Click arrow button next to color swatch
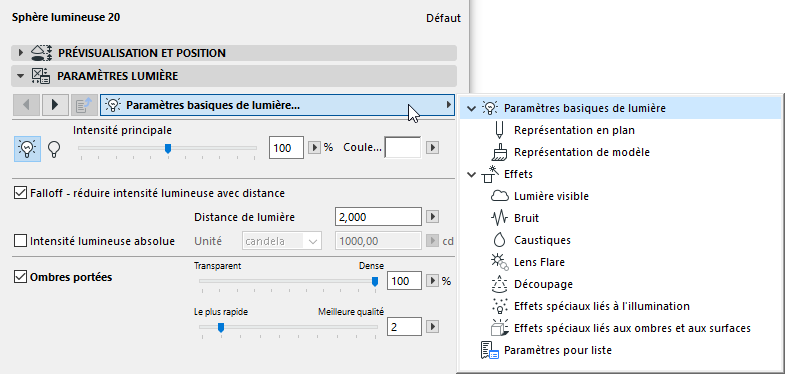This screenshot has height=374, width=785. tap(433, 148)
